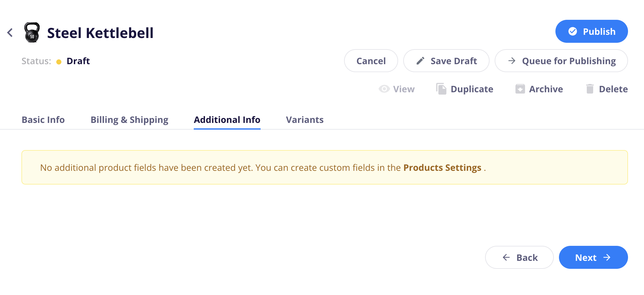Click the Archive box icon
The height and width of the screenshot is (295, 644).
coord(520,89)
